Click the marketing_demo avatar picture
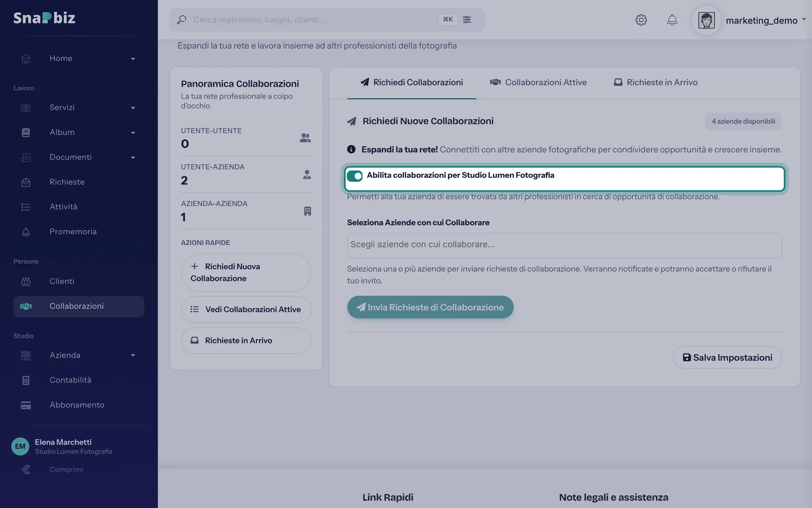 pos(706,20)
